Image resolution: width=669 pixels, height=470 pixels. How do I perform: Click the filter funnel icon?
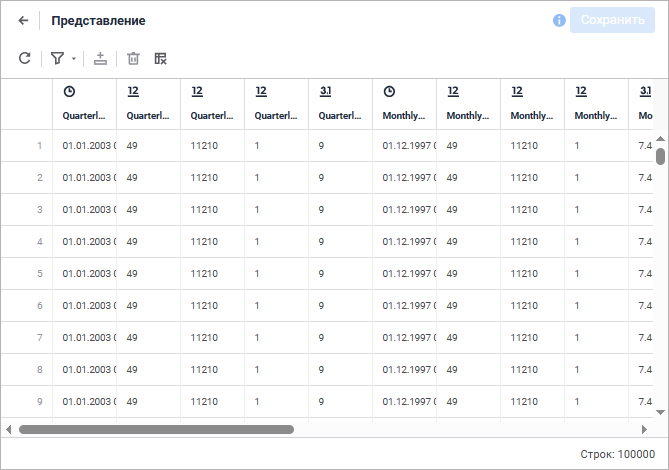[x=57, y=59]
